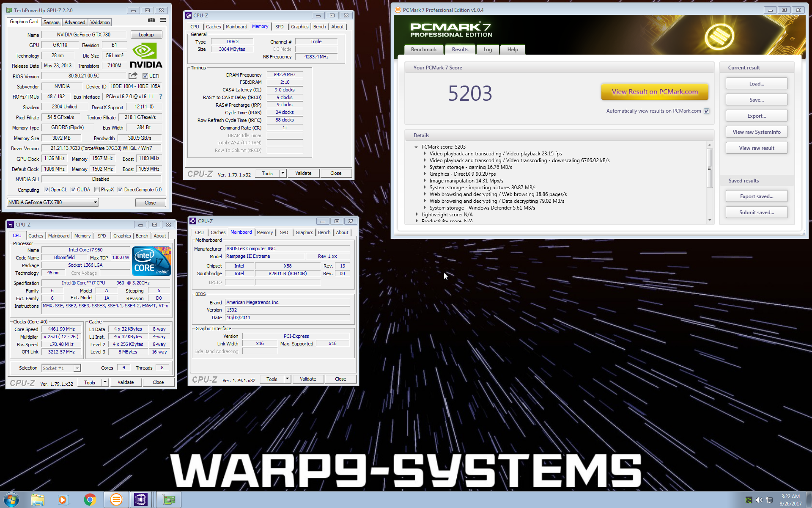Click Submit saved... button
Screen dimensions: 812x508
click(757, 213)
